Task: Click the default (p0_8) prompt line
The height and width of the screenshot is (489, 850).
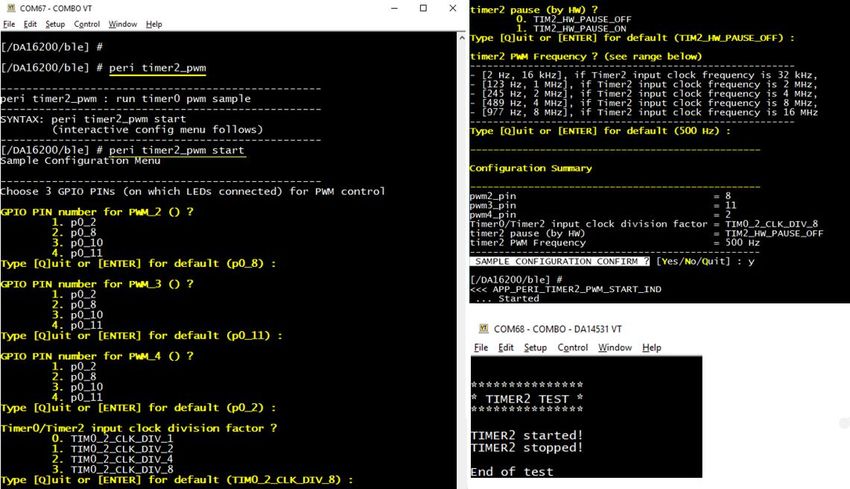Action: (138, 263)
